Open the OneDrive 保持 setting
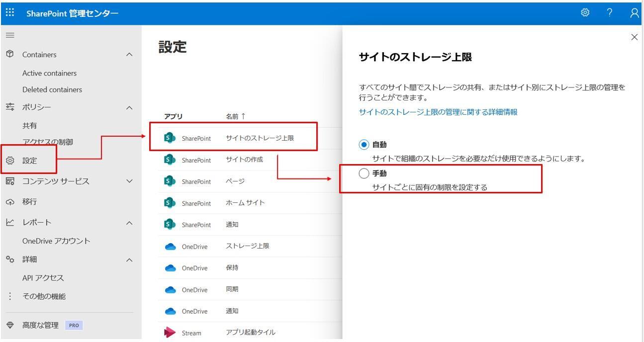The width and height of the screenshot is (644, 342). (x=232, y=267)
